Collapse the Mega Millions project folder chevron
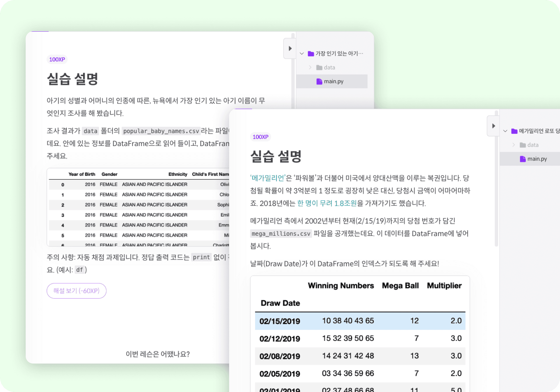 (505, 131)
